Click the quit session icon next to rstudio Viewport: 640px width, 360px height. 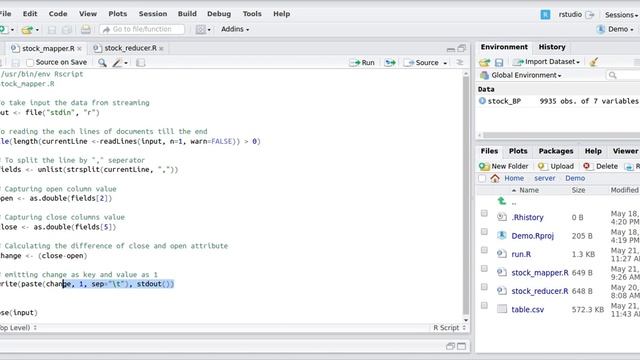[589, 15]
